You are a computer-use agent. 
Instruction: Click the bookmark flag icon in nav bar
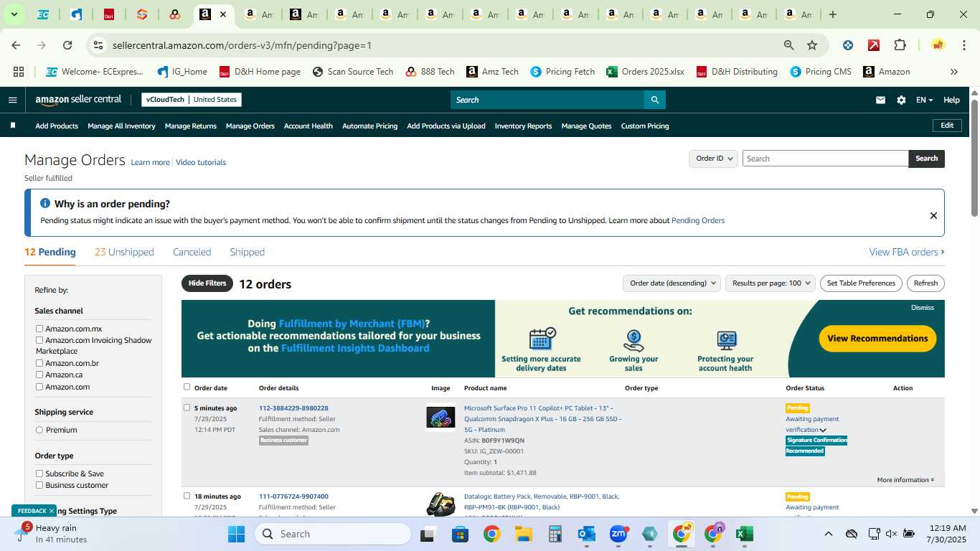coord(13,126)
